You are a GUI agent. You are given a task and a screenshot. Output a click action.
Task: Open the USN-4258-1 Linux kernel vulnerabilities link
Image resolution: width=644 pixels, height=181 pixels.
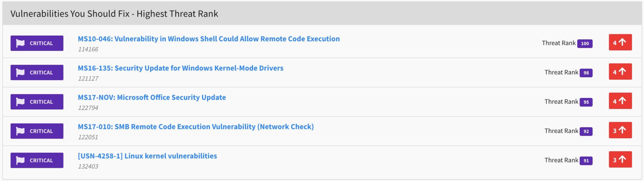[x=147, y=156]
